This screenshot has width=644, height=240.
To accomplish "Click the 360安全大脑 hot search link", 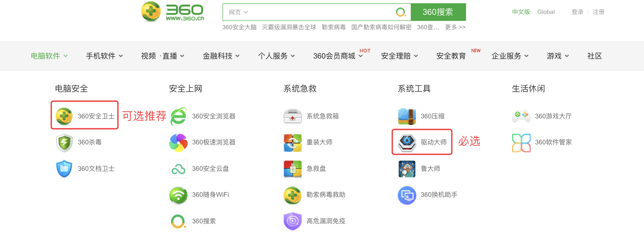I will click(x=239, y=27).
